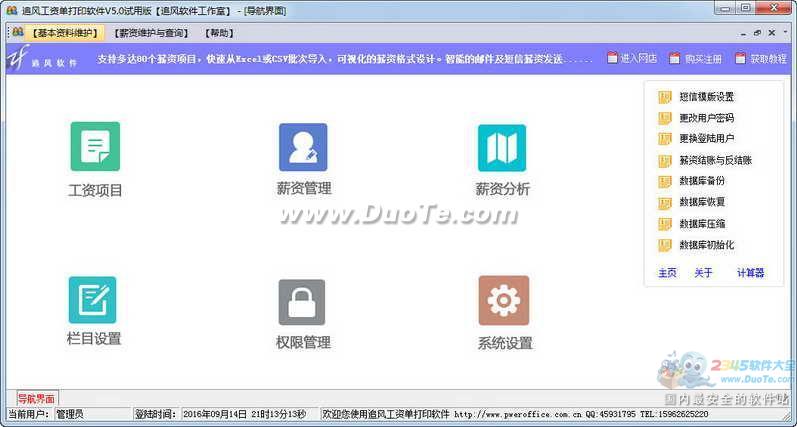
Task: Open the 工资项目 green document icon
Action: [x=95, y=146]
